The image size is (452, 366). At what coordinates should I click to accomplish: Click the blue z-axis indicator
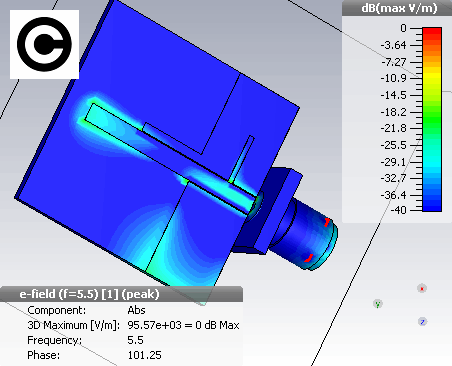click(422, 322)
